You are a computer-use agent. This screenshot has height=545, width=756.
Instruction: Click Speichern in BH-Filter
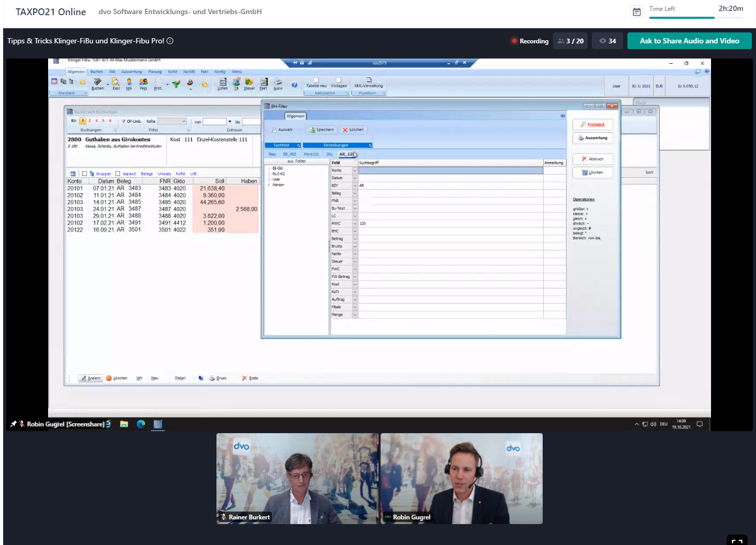322,130
